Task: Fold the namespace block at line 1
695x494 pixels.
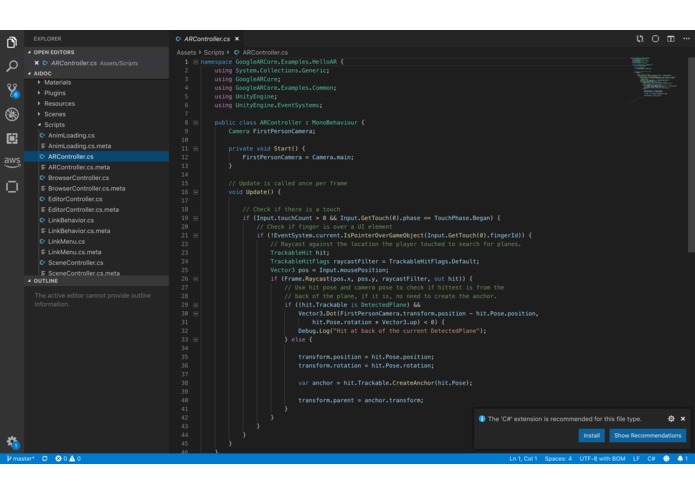Action: [195, 62]
